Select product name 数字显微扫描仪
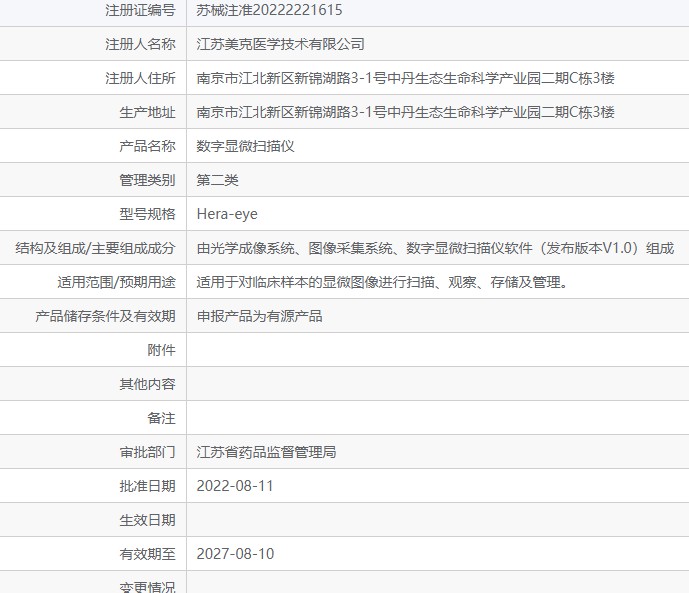689x593 pixels. tap(245, 146)
